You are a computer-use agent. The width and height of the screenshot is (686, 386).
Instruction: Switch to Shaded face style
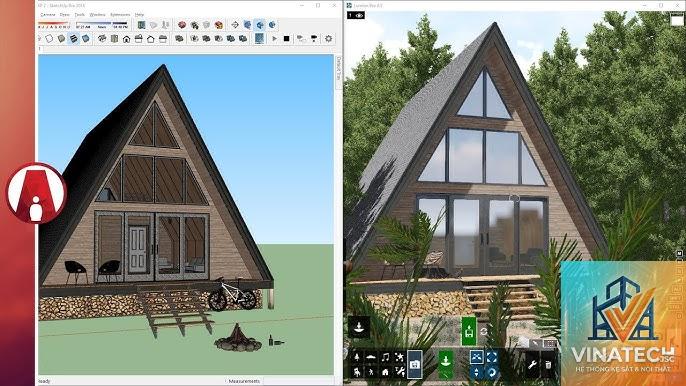61,39
